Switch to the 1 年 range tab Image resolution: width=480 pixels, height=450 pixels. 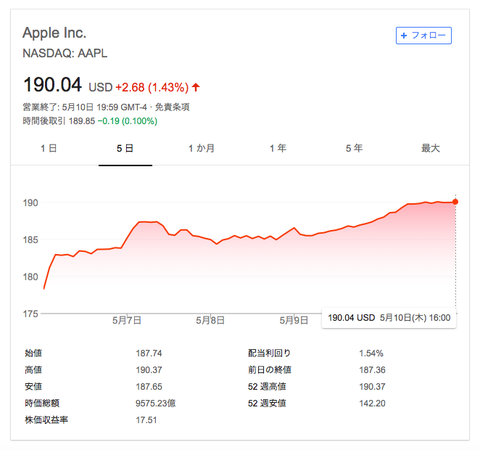pyautogui.click(x=278, y=148)
